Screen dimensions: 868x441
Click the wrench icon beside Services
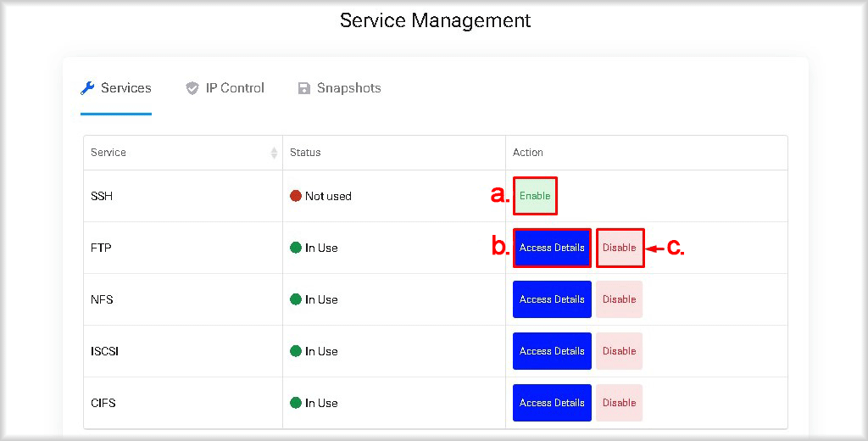(87, 88)
